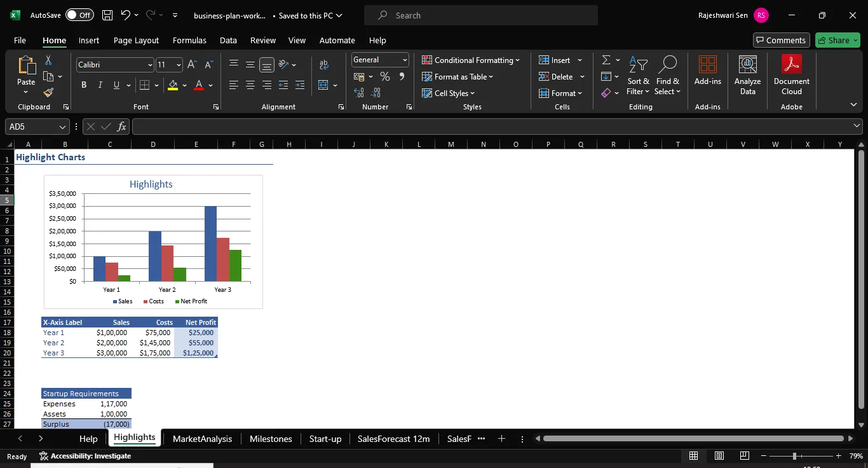The image size is (868, 468).
Task: Click the zoom slider handle
Action: tap(794, 456)
